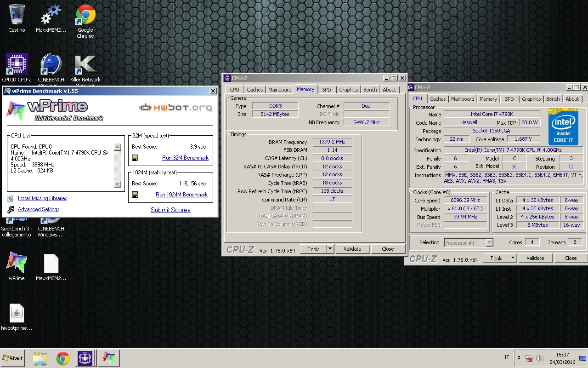Open the MaxxMEM2 desktop shortcut with gears
Image resolution: width=588 pixels, height=368 pixels.
pos(51,18)
